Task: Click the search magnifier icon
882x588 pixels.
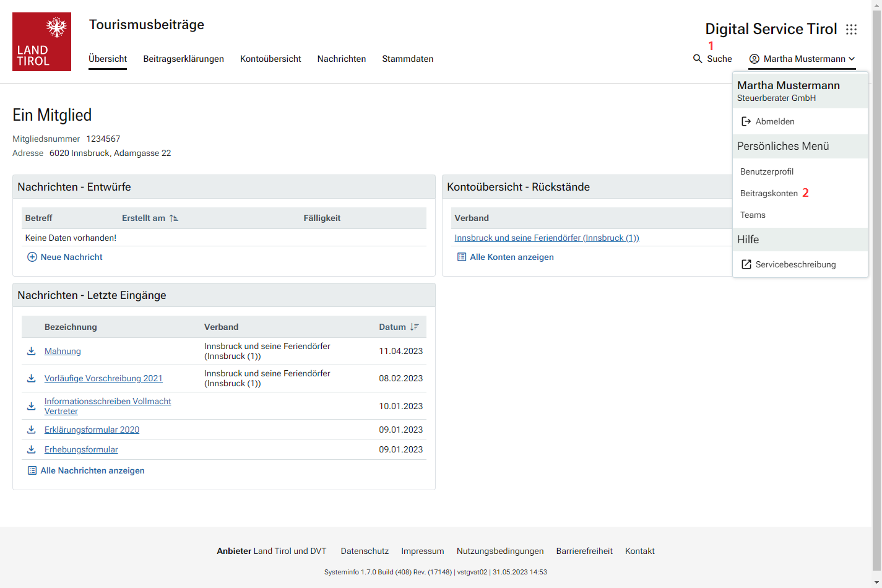Action: [698, 59]
